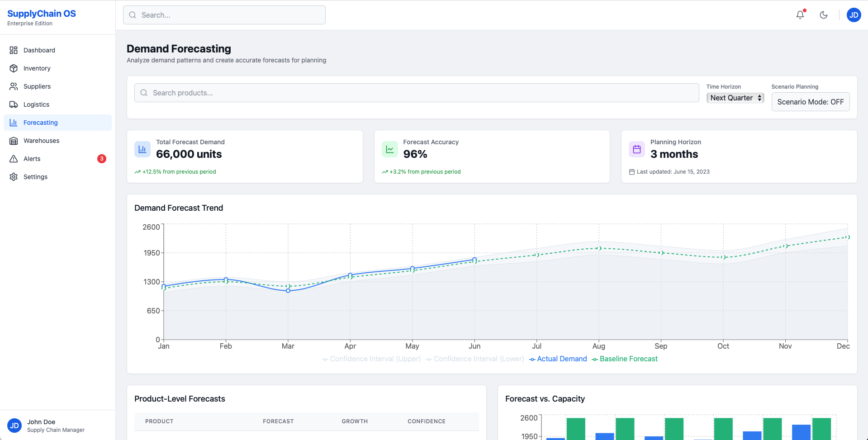Viewport: 868px width, 440px height.
Task: Navigate to Dashboard in the sidebar
Action: click(x=39, y=50)
